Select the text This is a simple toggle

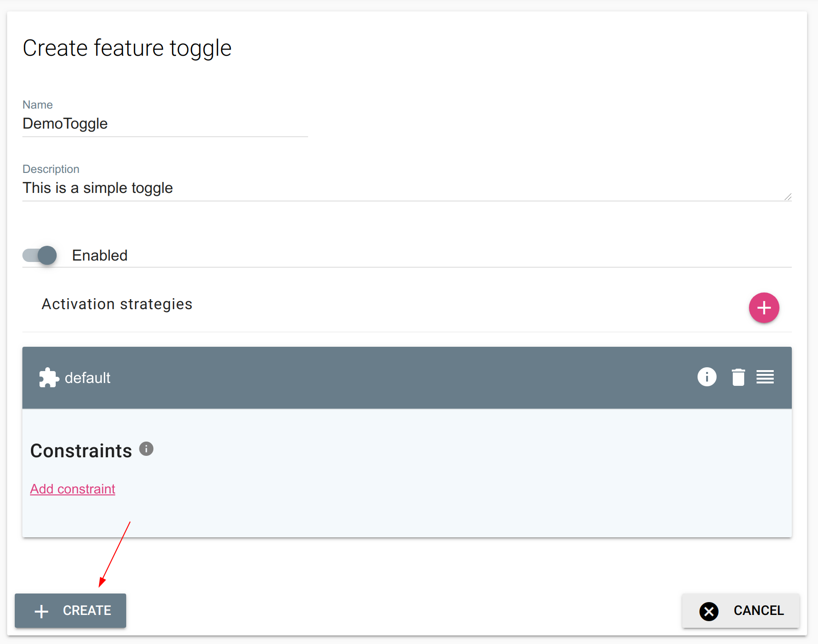pos(98,188)
